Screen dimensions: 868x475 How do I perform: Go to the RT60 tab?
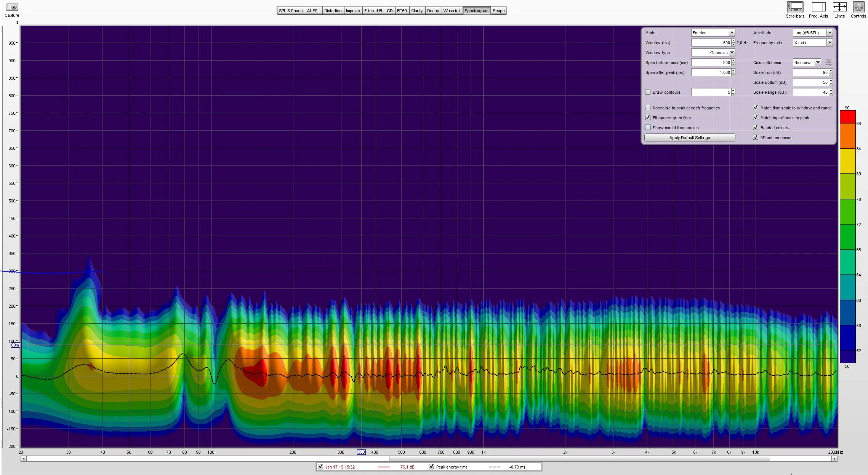(402, 11)
